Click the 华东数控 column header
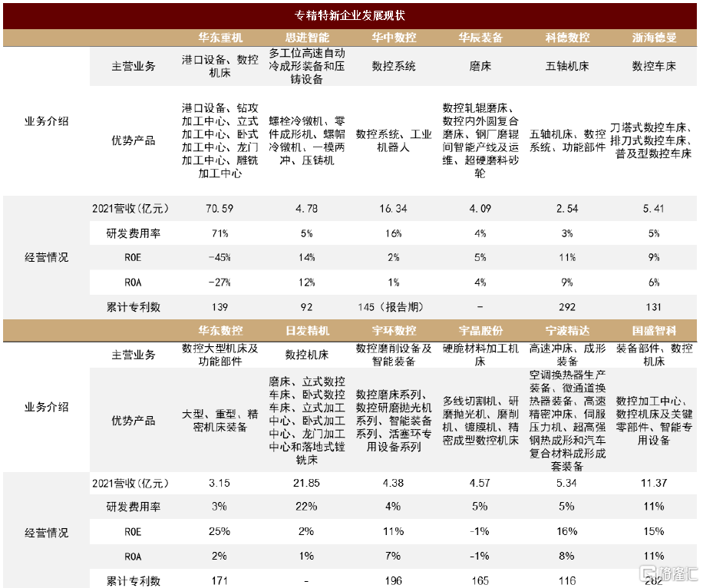Screen dimensions: 703x588 tap(220, 331)
